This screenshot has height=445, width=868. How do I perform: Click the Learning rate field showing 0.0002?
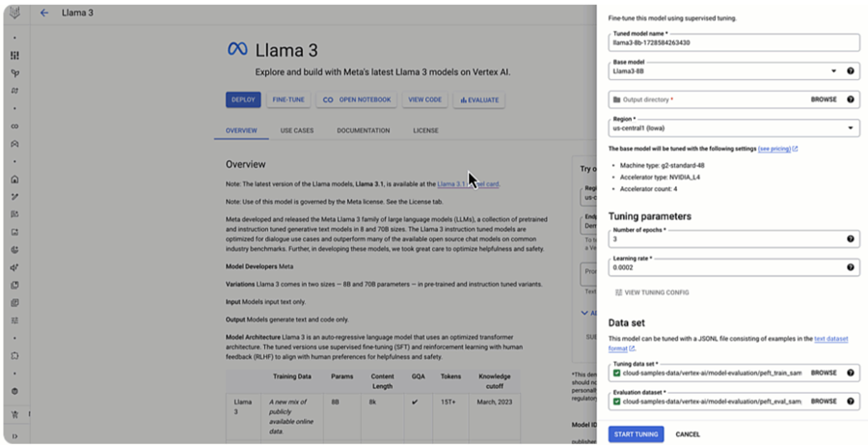[x=734, y=267]
